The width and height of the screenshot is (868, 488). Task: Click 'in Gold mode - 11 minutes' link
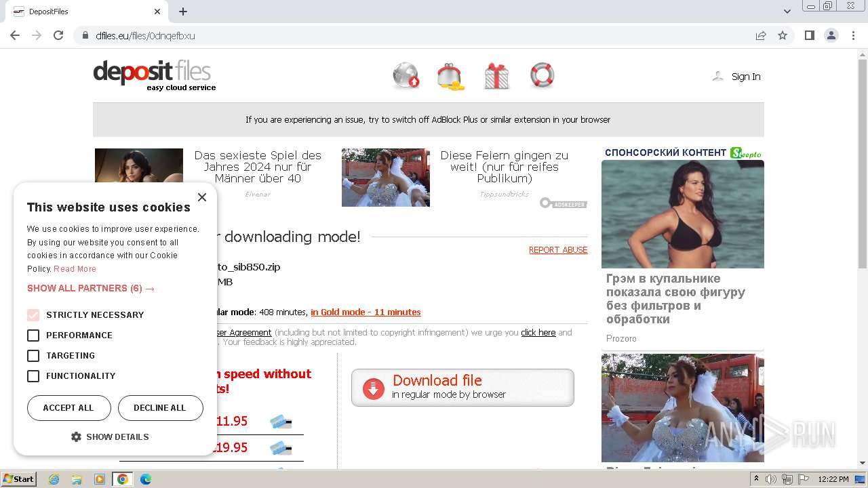pos(366,312)
